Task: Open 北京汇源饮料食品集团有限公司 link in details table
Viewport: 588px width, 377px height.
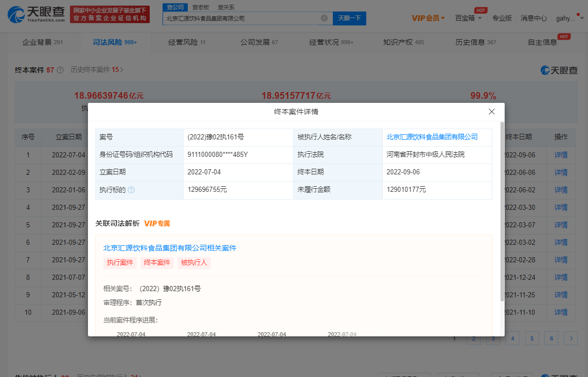Action: point(432,137)
